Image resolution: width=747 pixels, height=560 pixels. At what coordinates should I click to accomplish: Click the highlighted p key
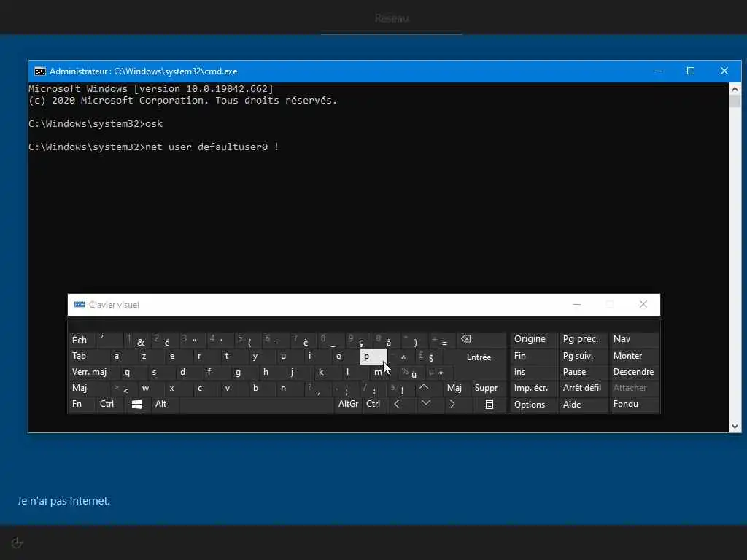click(x=373, y=357)
